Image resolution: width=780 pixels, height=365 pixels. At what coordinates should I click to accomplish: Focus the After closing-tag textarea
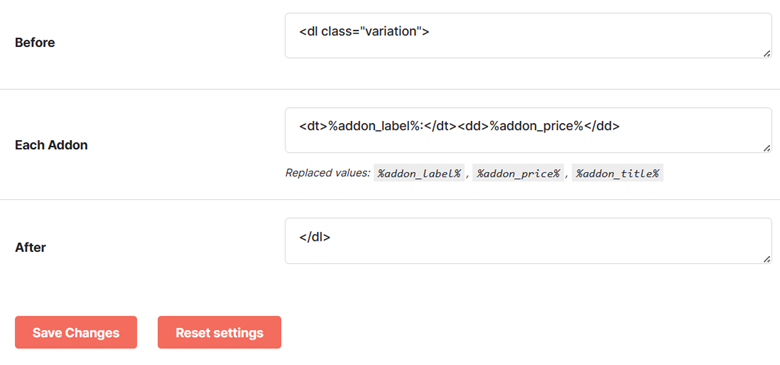coord(528,241)
